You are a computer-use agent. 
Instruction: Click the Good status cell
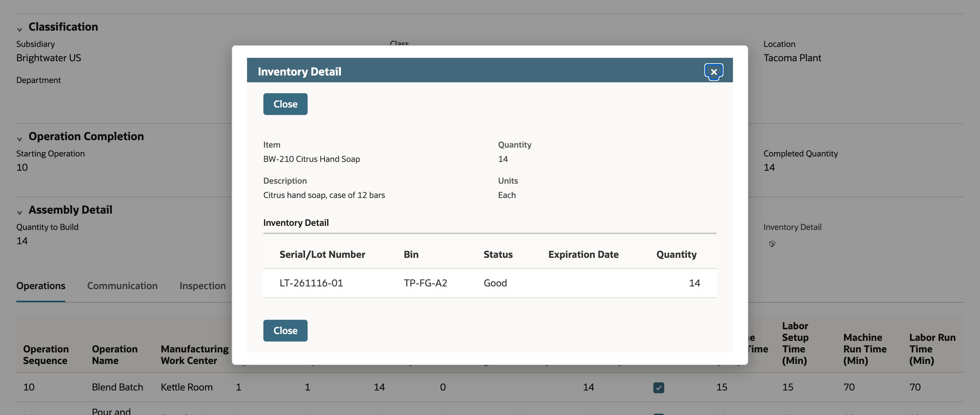coord(495,283)
